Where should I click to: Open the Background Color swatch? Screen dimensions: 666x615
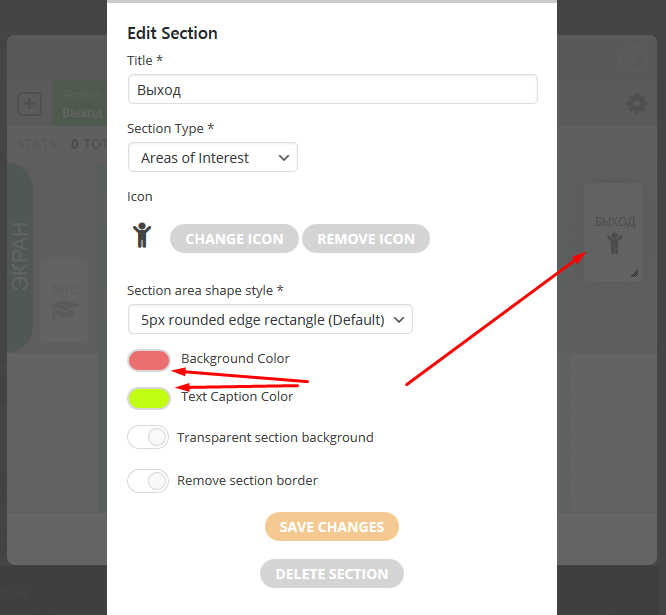click(149, 360)
